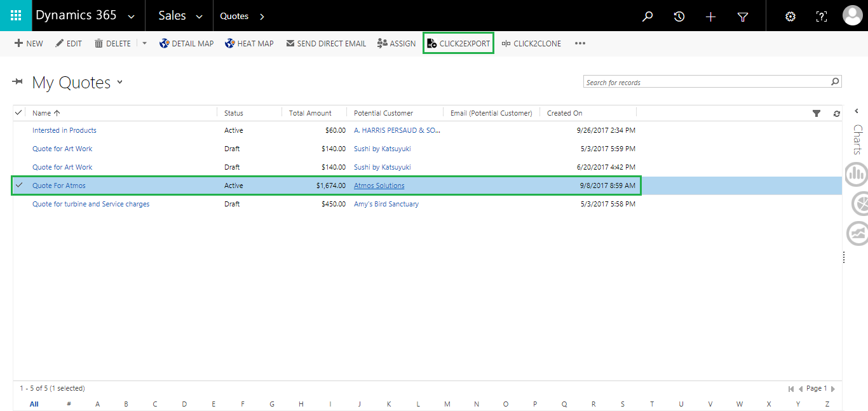This screenshot has width=868, height=411.
Task: Go to the first page of records
Action: [x=791, y=389]
